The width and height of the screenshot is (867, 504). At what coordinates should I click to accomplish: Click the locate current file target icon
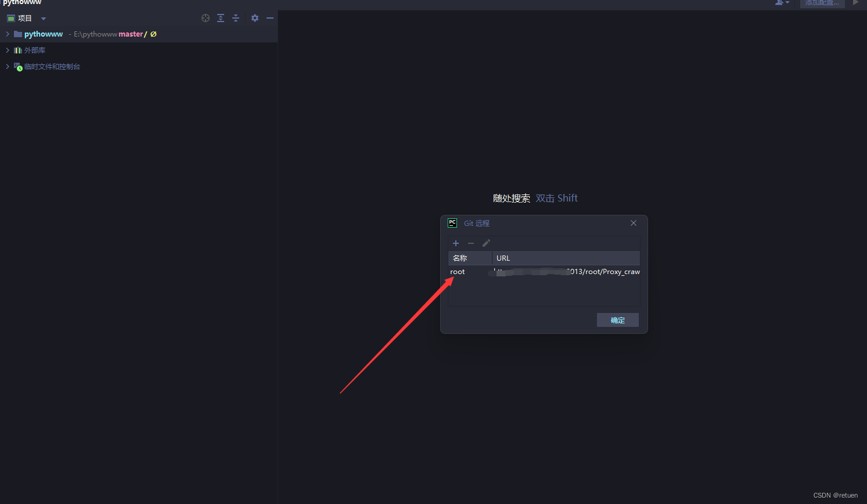point(206,18)
